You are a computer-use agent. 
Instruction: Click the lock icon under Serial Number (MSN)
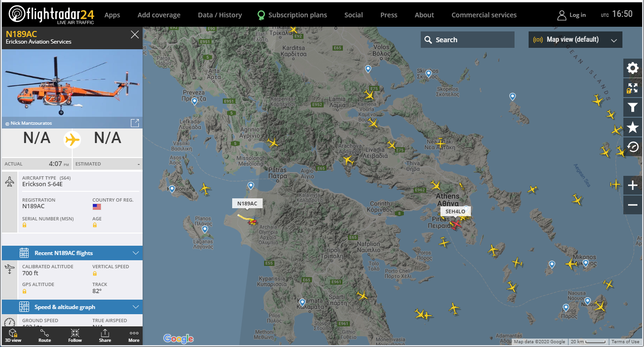24,225
